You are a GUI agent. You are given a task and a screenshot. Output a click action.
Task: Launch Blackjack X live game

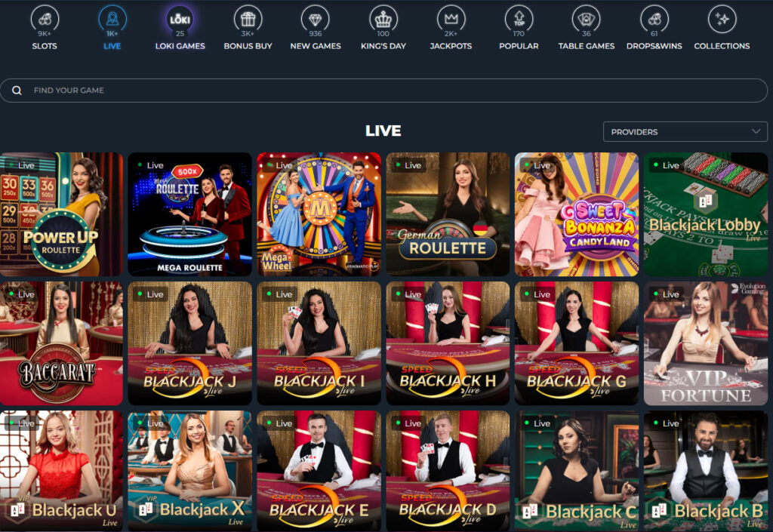(189, 471)
